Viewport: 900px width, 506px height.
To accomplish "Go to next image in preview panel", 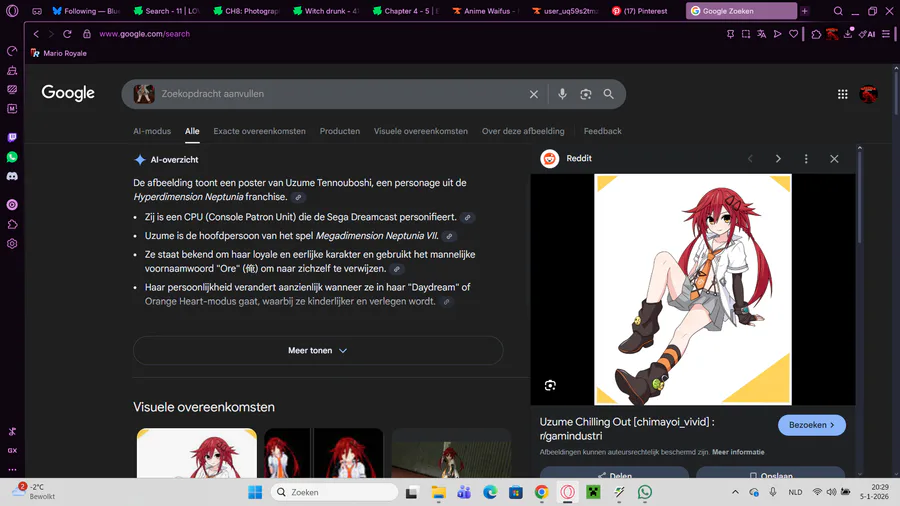I will click(x=778, y=159).
